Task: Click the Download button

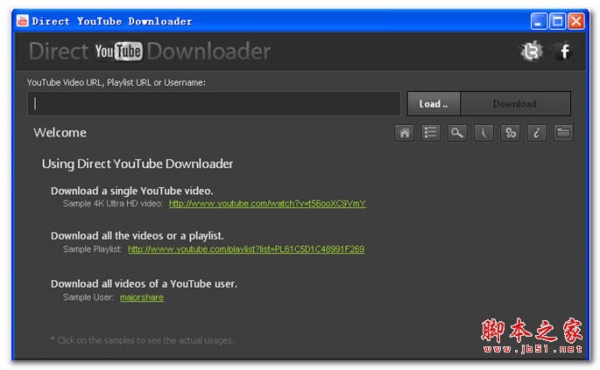Action: tap(515, 104)
